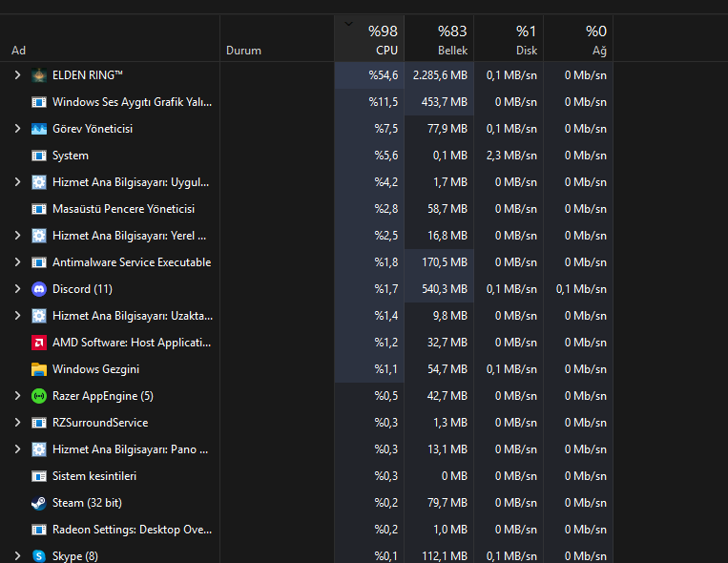Click the AMD Software red icon
The height and width of the screenshot is (563, 728).
pyautogui.click(x=39, y=343)
